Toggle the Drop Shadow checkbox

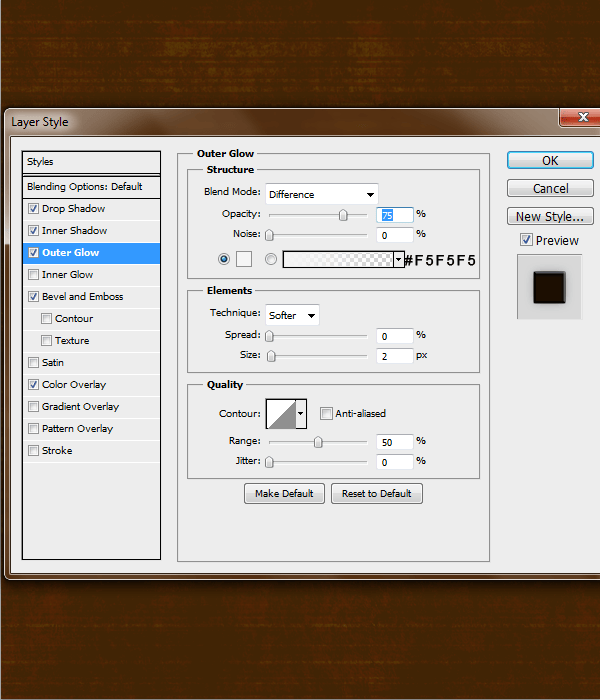33,208
